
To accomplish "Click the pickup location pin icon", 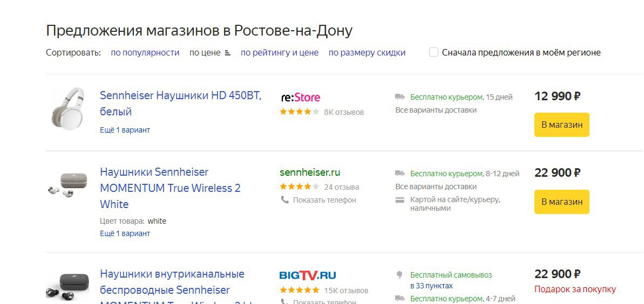I will click(400, 275).
